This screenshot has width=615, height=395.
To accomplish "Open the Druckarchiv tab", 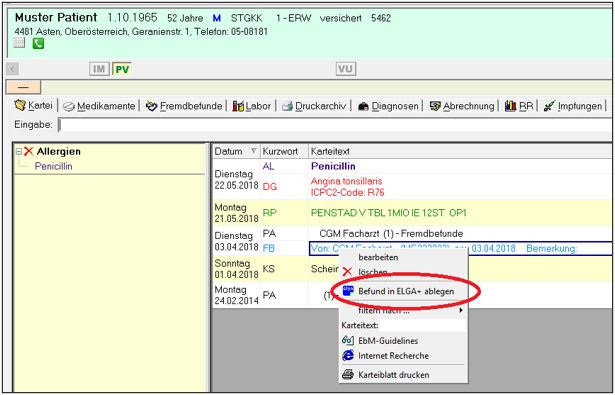I will tap(314, 106).
